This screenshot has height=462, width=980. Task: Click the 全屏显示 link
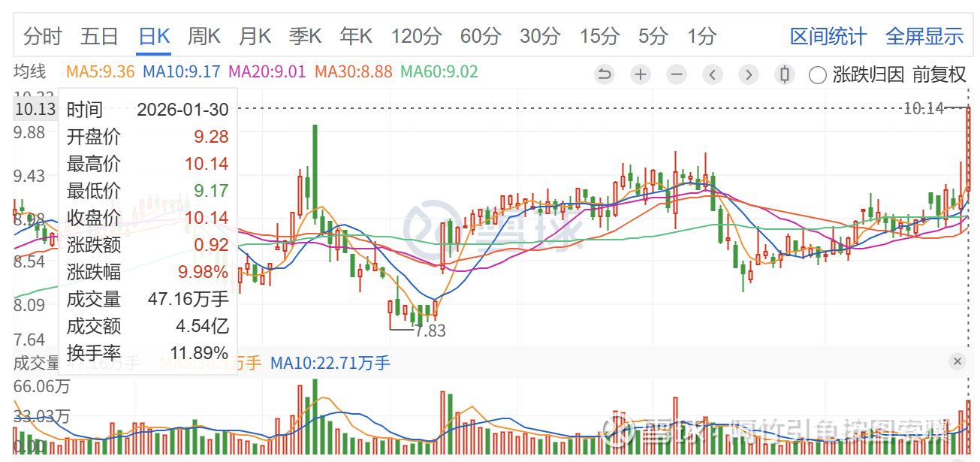924,36
